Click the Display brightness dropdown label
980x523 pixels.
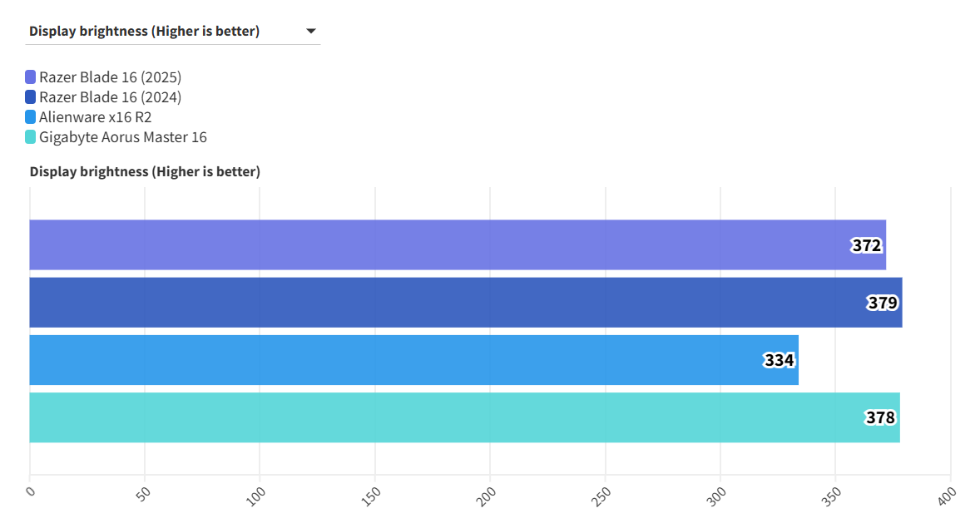pos(144,32)
